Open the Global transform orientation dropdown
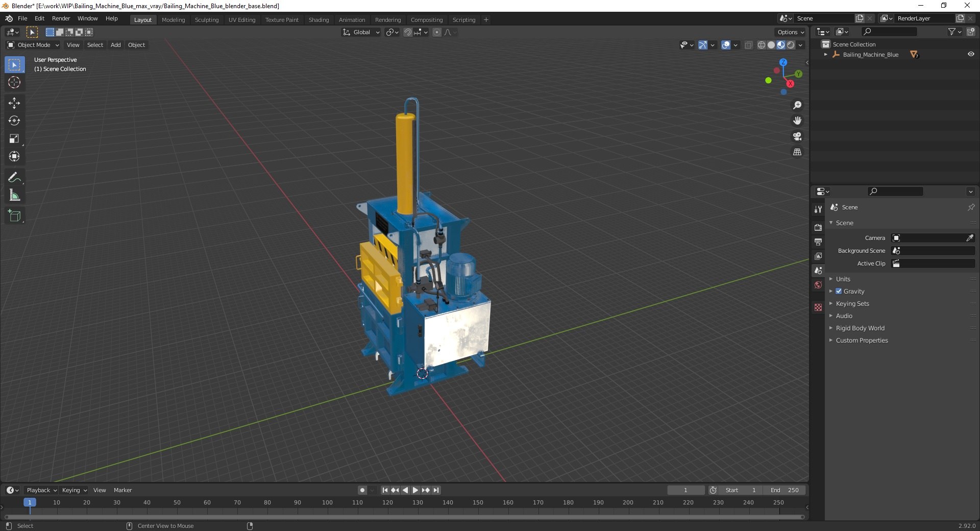Image resolution: width=980 pixels, height=531 pixels. [361, 32]
